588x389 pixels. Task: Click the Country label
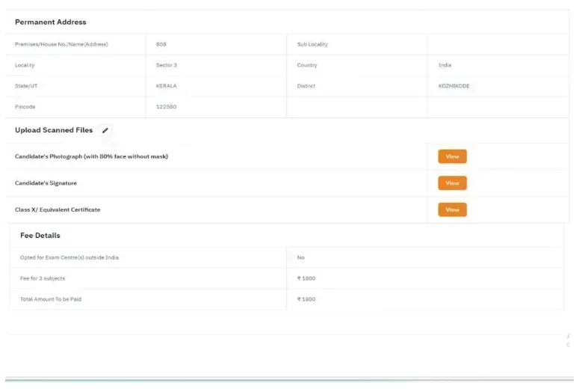click(307, 65)
